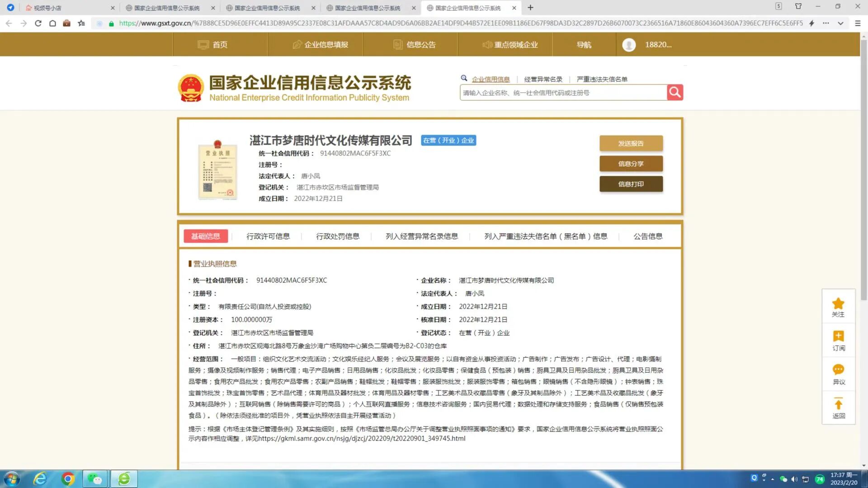Open Chrome from the Windows taskbar

pos(68,479)
